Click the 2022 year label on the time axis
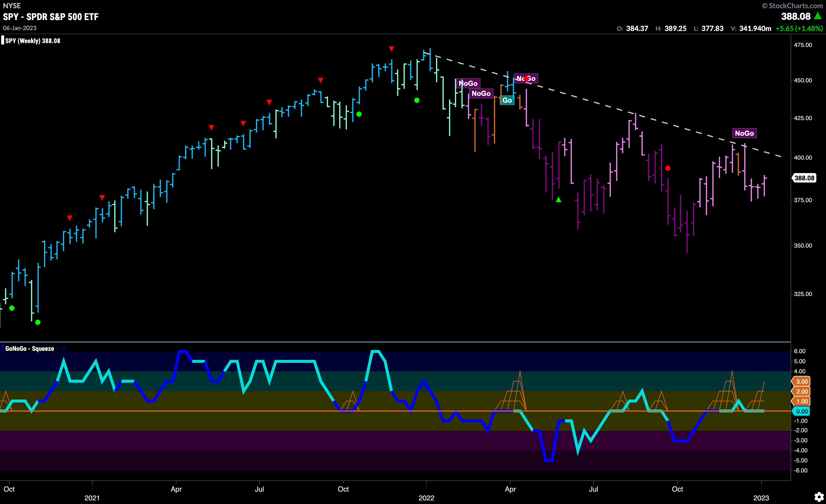Viewport: 826px width, 504px height. [426, 498]
